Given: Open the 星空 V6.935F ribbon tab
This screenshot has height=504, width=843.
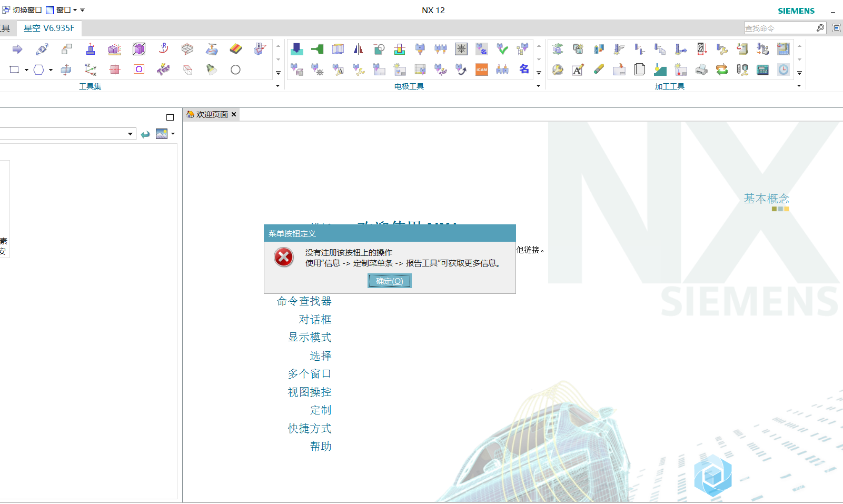Looking at the screenshot, I should click(49, 28).
